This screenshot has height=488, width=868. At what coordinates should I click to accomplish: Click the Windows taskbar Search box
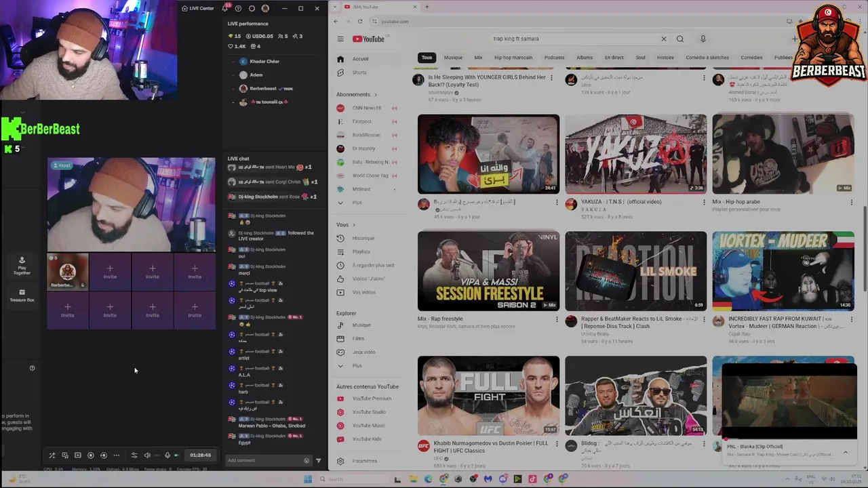[x=353, y=479]
